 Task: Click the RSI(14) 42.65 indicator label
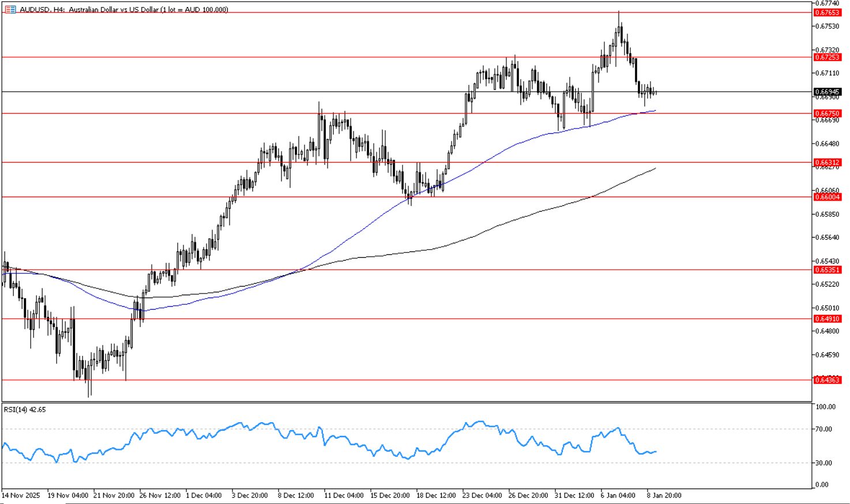coord(25,409)
